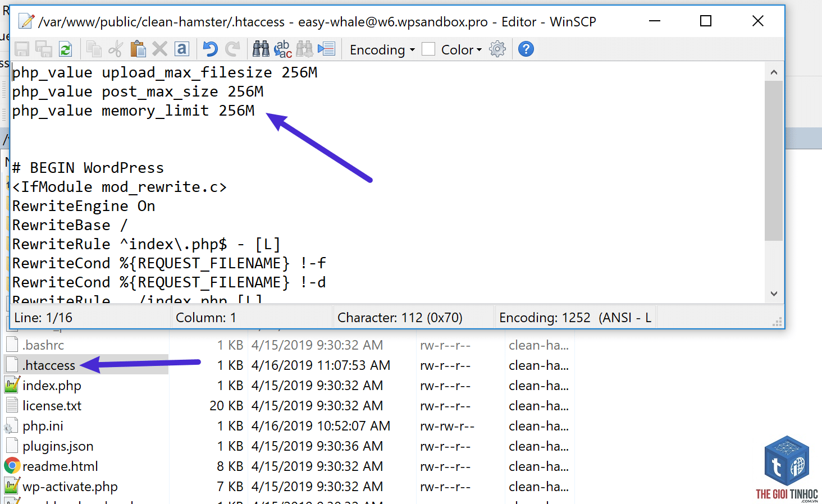The width and height of the screenshot is (822, 504).
Task: Select wp-activate.php in the WinSCP file list
Action: [x=70, y=487]
